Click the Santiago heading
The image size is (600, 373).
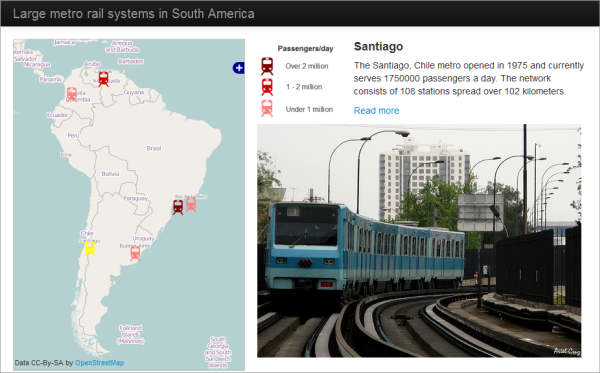(x=378, y=47)
